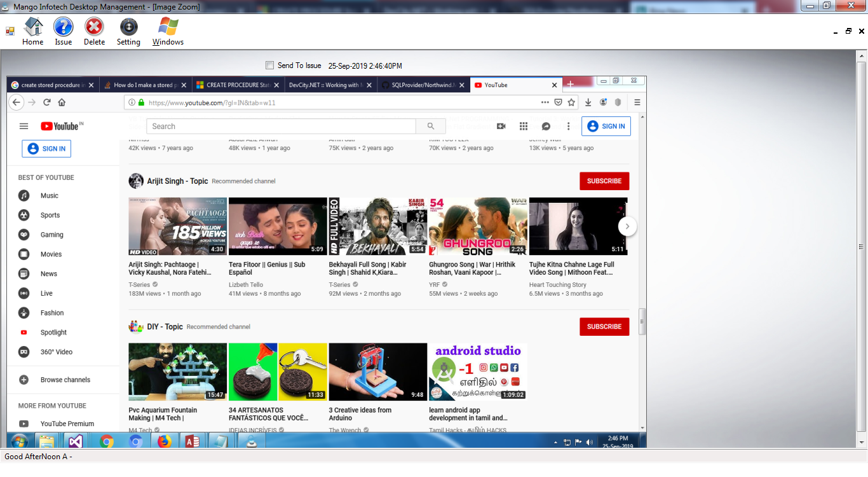Click the YouTube Search field
This screenshot has height=477, width=868.
[281, 126]
